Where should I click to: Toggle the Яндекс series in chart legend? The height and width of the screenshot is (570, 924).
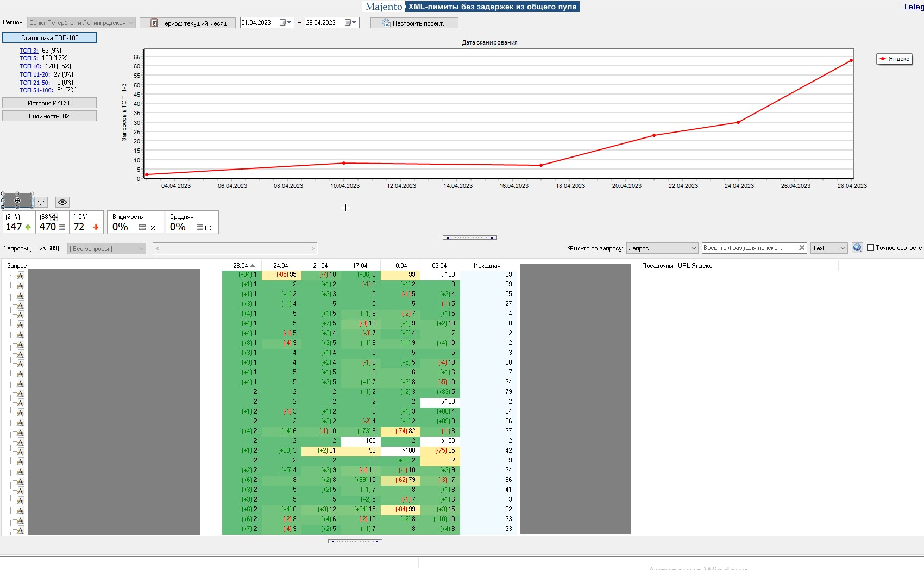[894, 59]
